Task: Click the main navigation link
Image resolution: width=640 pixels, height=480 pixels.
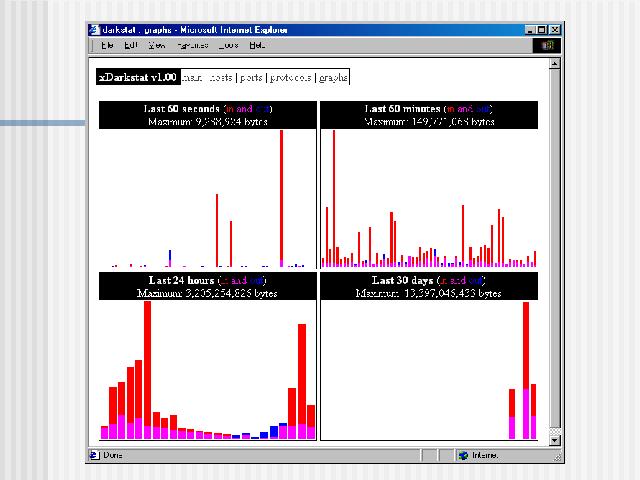Action: [192, 77]
